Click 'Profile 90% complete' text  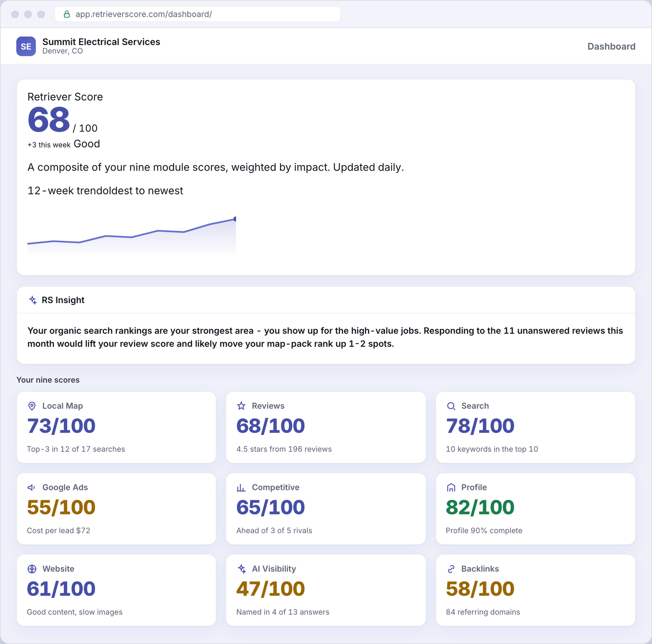[x=484, y=531]
